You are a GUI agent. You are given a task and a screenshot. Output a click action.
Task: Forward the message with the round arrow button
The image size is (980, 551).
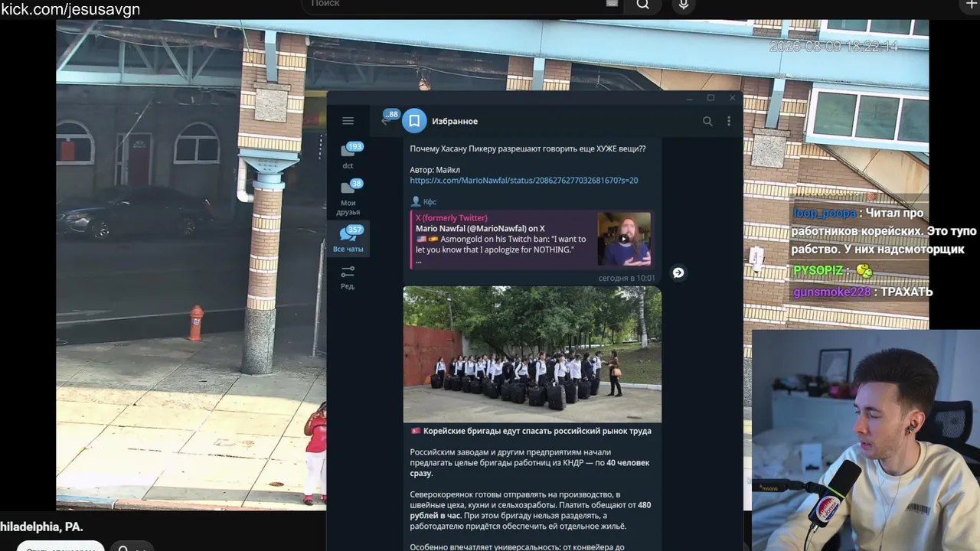pyautogui.click(x=678, y=272)
